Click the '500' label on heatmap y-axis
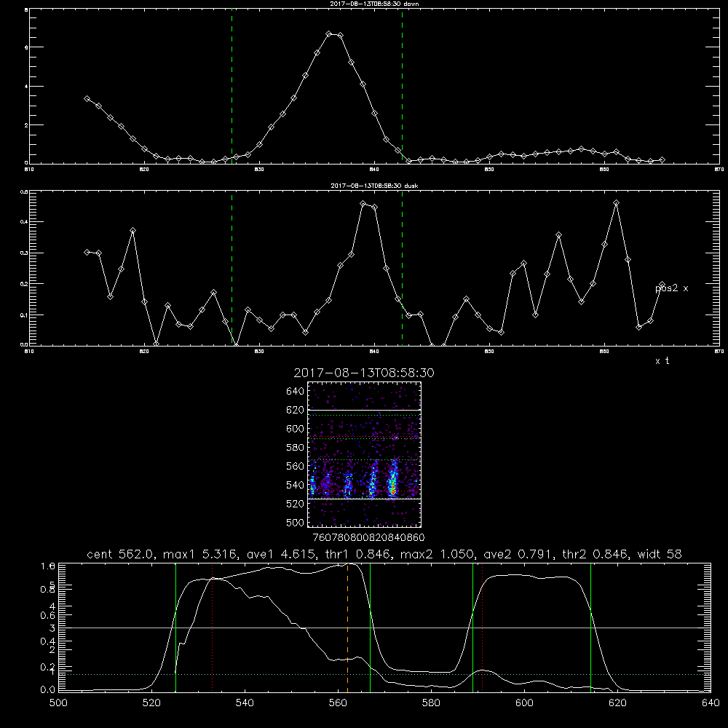Viewport: 728px width, 728px height. click(296, 523)
